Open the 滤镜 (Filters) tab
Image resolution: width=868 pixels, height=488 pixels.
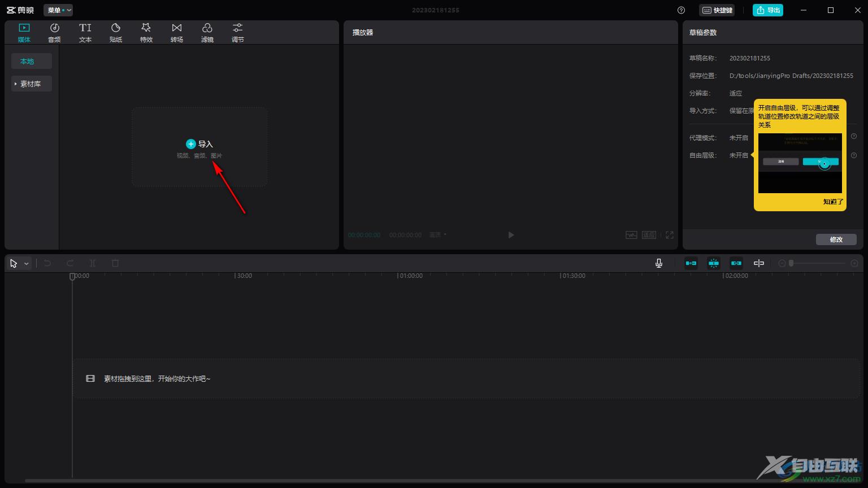[x=207, y=33]
